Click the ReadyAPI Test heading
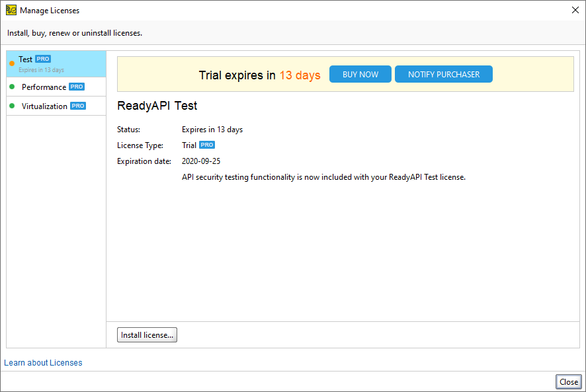This screenshot has width=586, height=392. click(x=157, y=106)
